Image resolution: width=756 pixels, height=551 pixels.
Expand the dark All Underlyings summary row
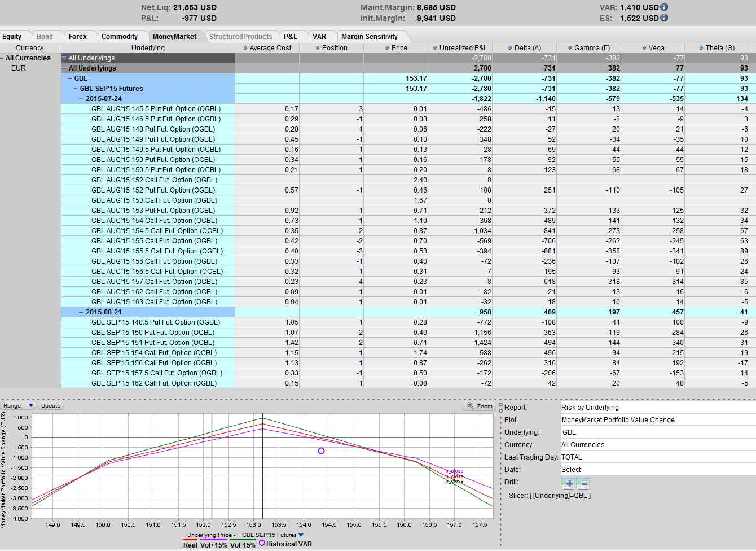[x=64, y=58]
